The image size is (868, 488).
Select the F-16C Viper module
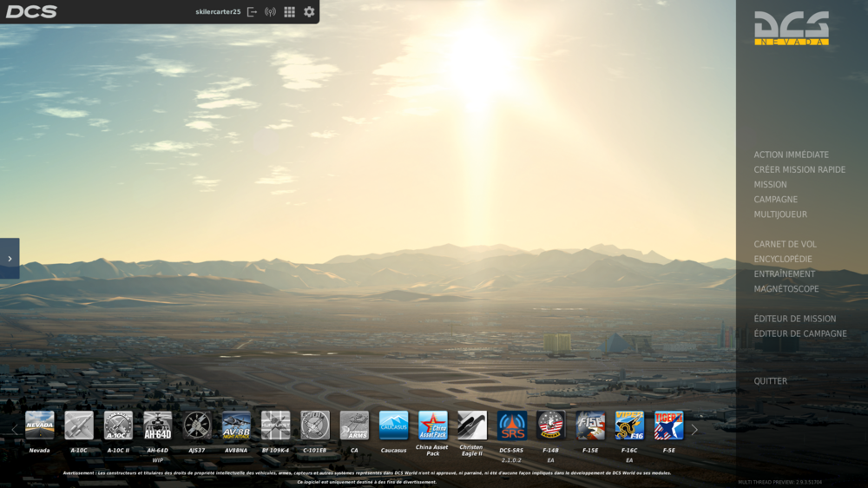pos(629,425)
